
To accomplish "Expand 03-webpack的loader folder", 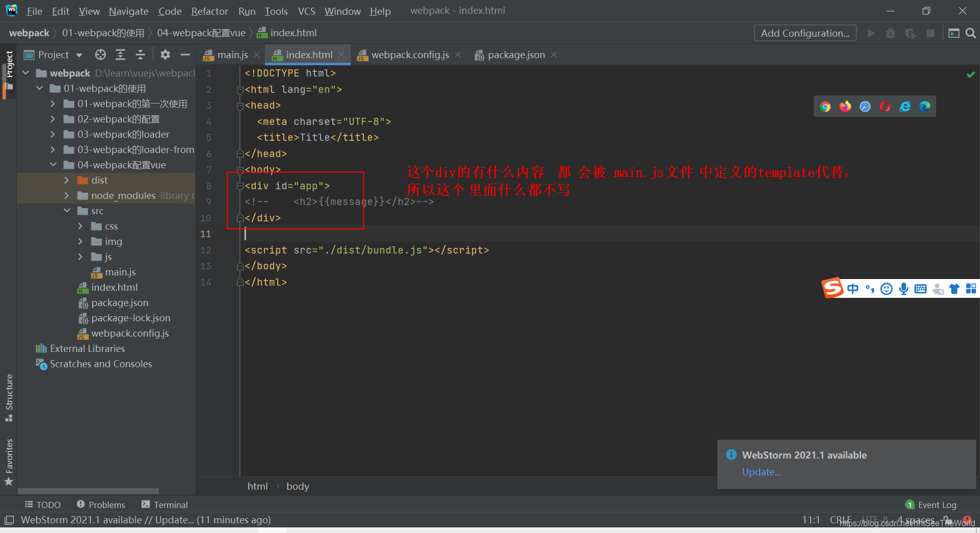I will (x=53, y=134).
